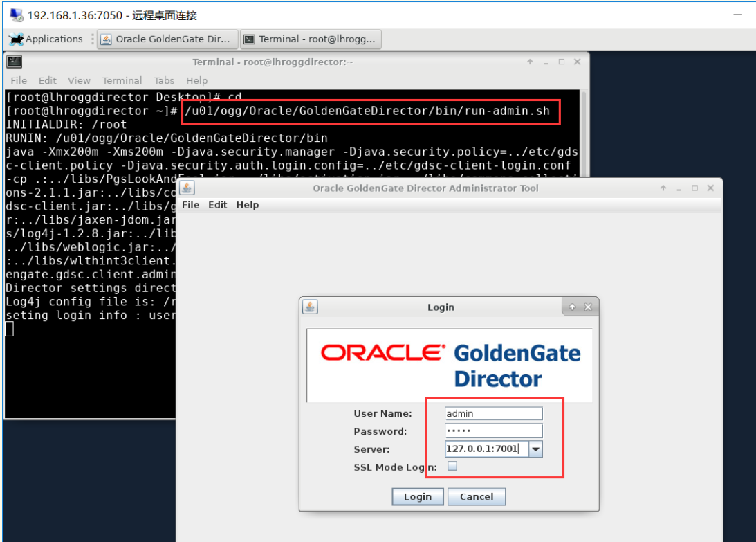Click the "RUNIN:" terminal output line
The width and height of the screenshot is (756, 542).
coord(166,138)
